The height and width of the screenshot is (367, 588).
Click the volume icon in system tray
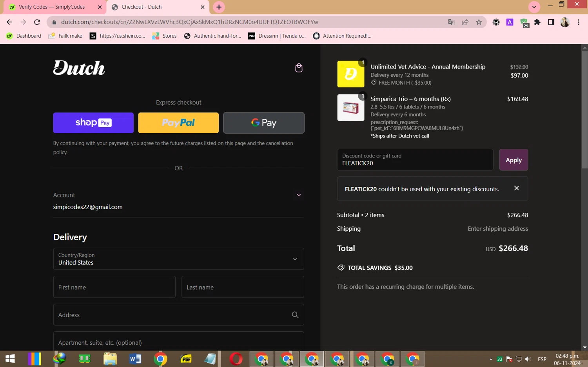pyautogui.click(x=528, y=359)
